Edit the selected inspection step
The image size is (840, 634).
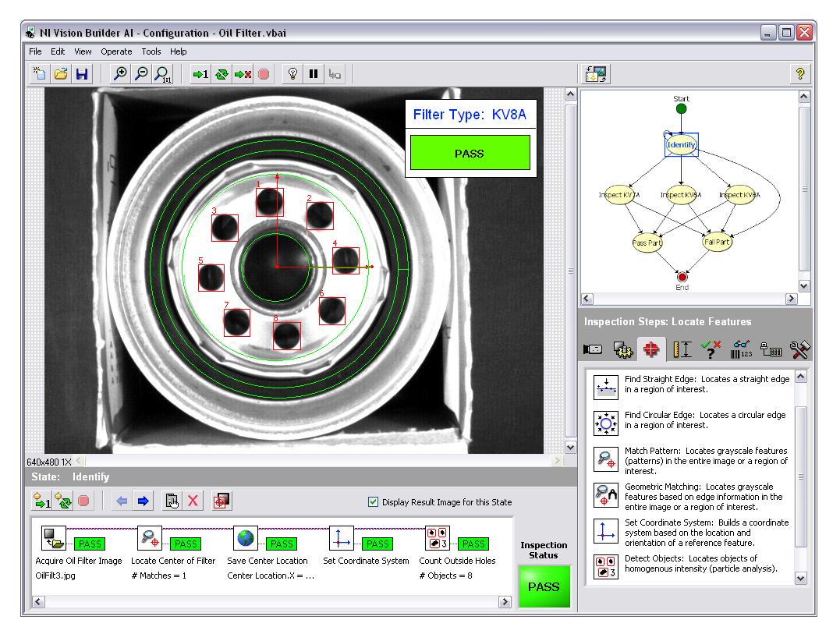(x=172, y=501)
